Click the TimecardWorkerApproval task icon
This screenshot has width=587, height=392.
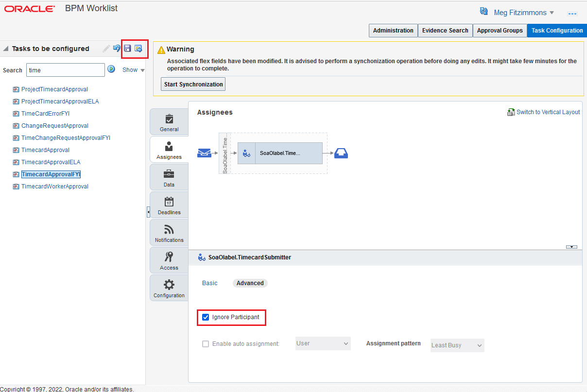pyautogui.click(x=16, y=187)
